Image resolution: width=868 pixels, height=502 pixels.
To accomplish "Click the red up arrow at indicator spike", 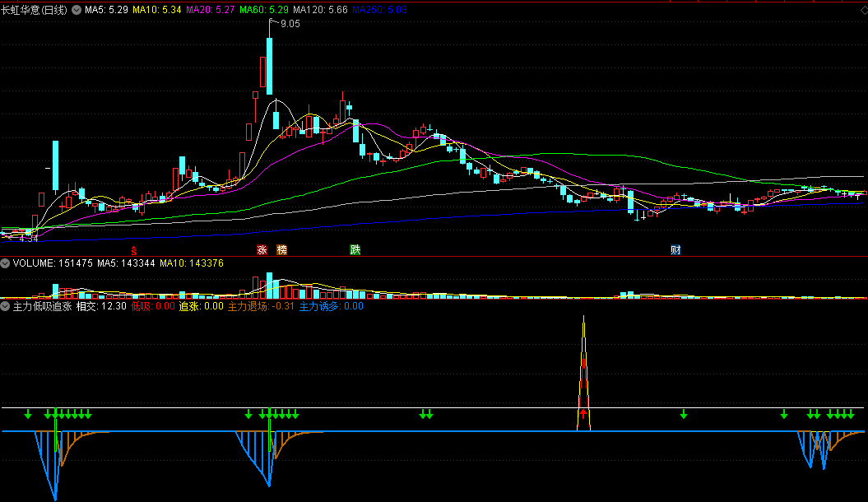I will pos(583,414).
